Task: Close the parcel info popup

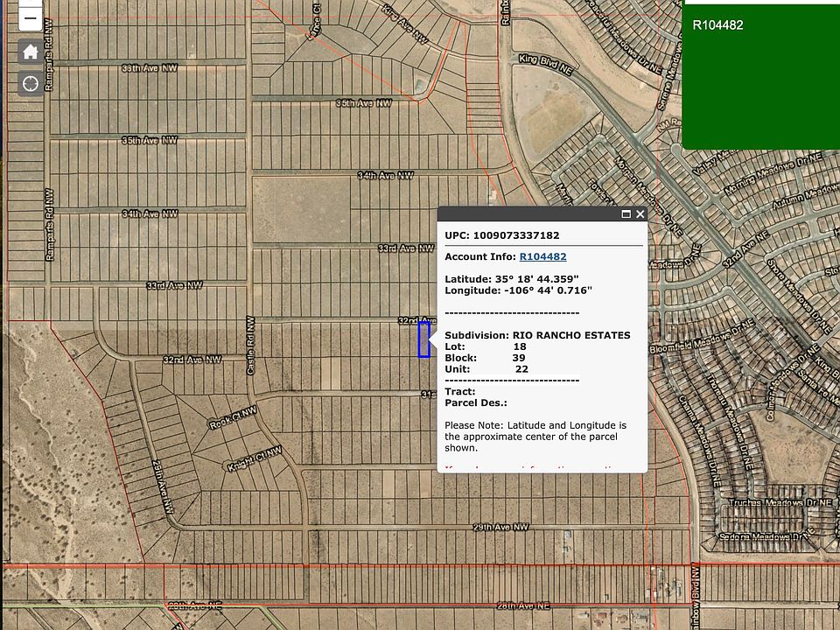Action: [x=640, y=213]
